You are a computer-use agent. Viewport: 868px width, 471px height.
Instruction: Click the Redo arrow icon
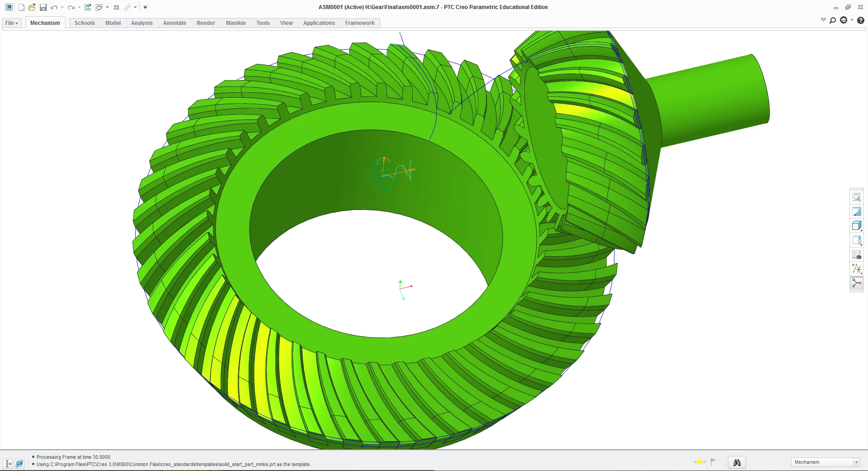71,7
